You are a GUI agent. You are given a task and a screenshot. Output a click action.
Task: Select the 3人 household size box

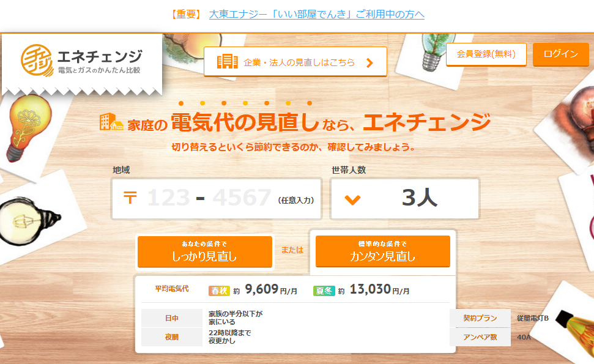pos(405,198)
